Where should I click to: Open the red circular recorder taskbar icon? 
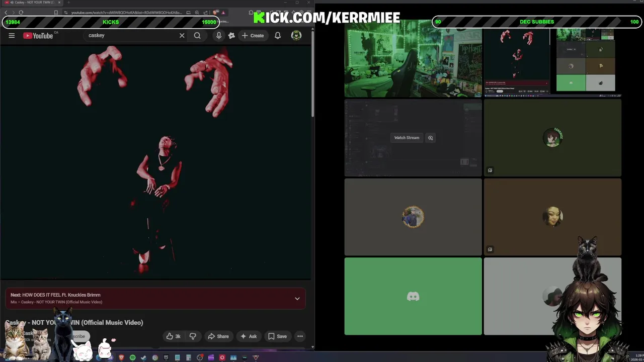tap(222, 357)
